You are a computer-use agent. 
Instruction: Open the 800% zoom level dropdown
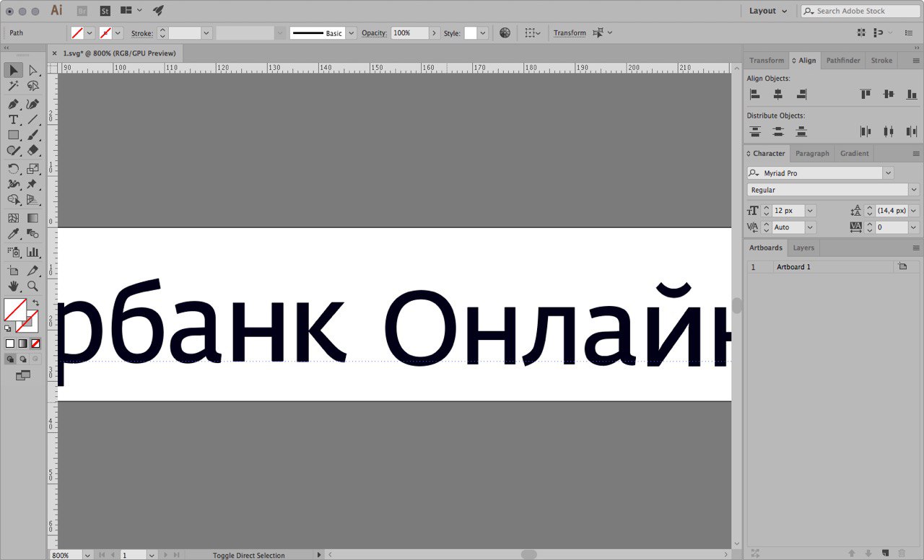pos(87,555)
